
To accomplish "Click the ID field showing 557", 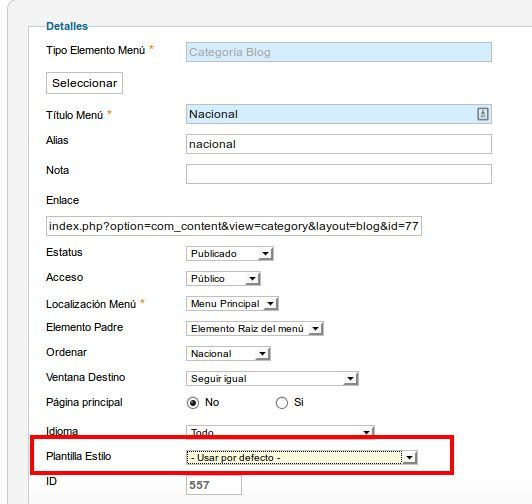I will click(214, 485).
